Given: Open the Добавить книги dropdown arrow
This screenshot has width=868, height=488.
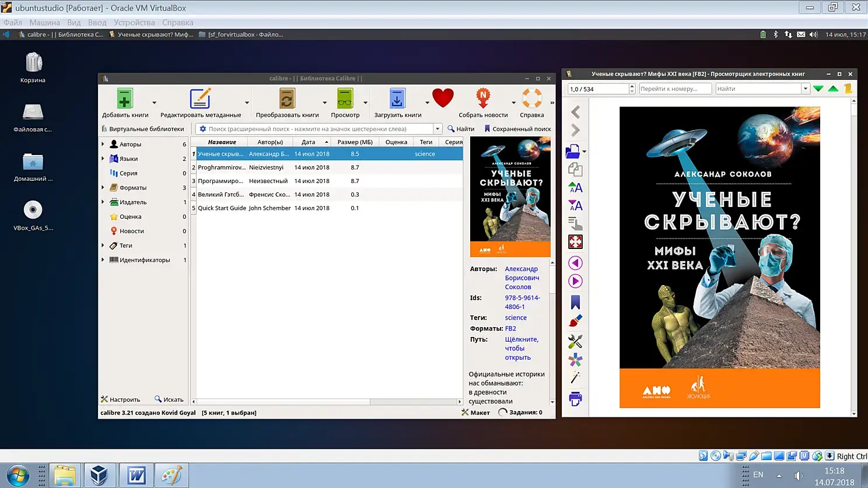Looking at the screenshot, I should (x=154, y=103).
